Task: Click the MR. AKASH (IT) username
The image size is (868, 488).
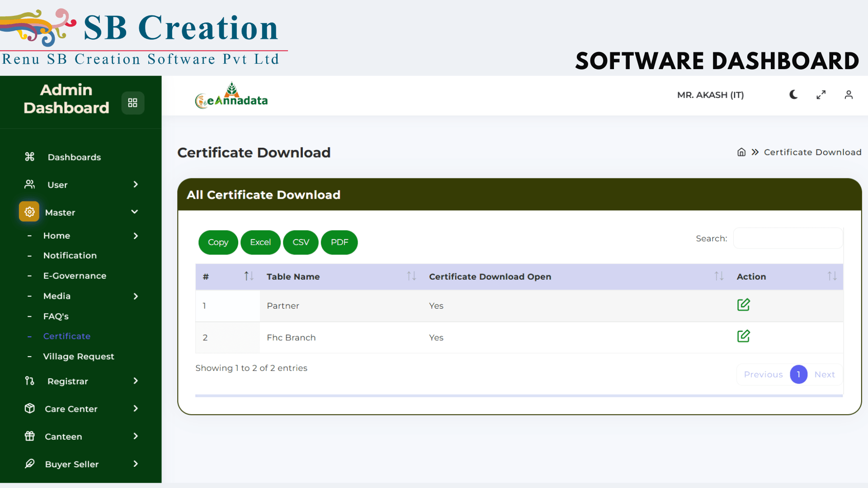Action: point(710,95)
